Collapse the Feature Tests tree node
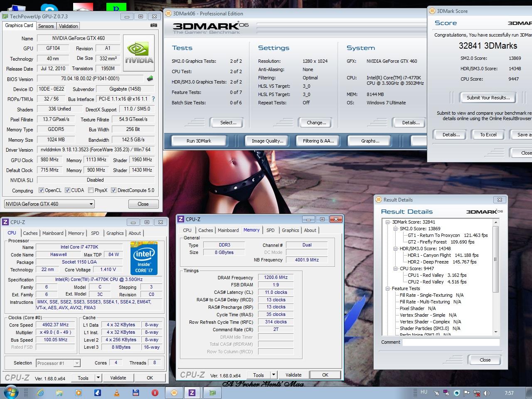 pos(388,288)
